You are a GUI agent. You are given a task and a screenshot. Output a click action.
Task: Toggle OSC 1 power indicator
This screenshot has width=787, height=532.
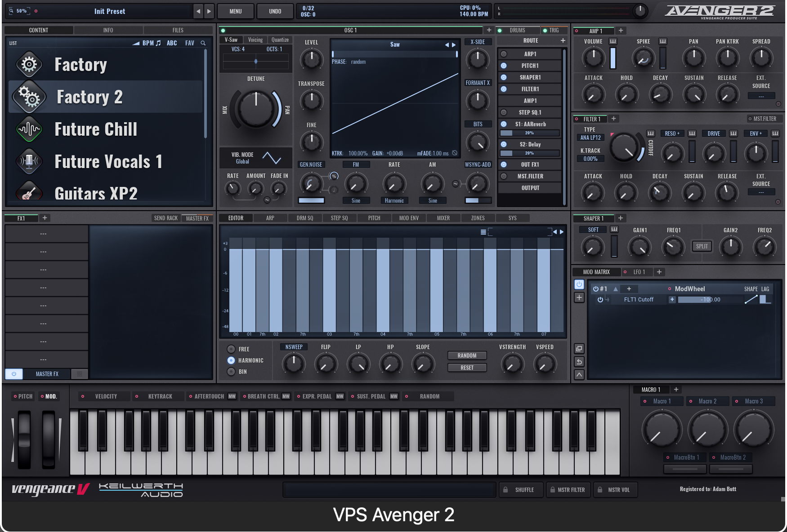pos(222,31)
